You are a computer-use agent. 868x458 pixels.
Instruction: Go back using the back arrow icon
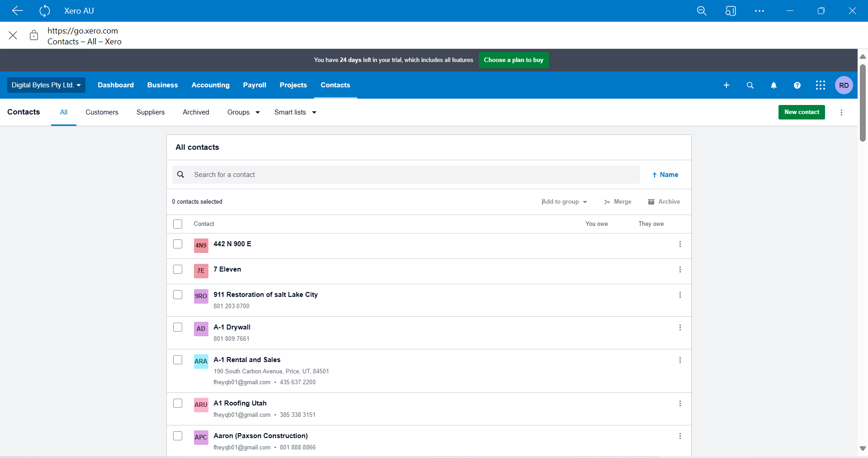point(18,11)
